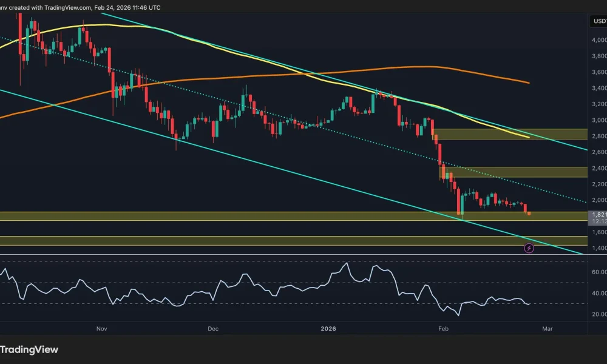Image resolution: width=607 pixels, height=364 pixels.
Task: Click the 12:13 candle countdown timer
Action: point(597,221)
